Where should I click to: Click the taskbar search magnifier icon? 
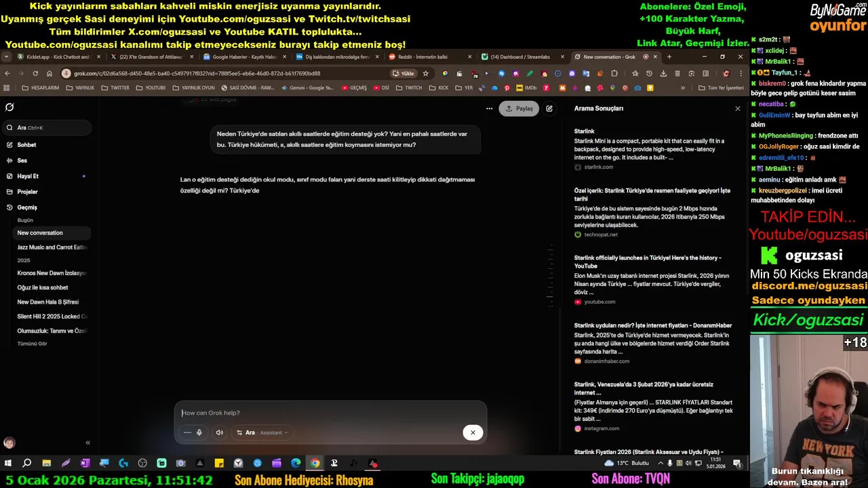point(27,464)
